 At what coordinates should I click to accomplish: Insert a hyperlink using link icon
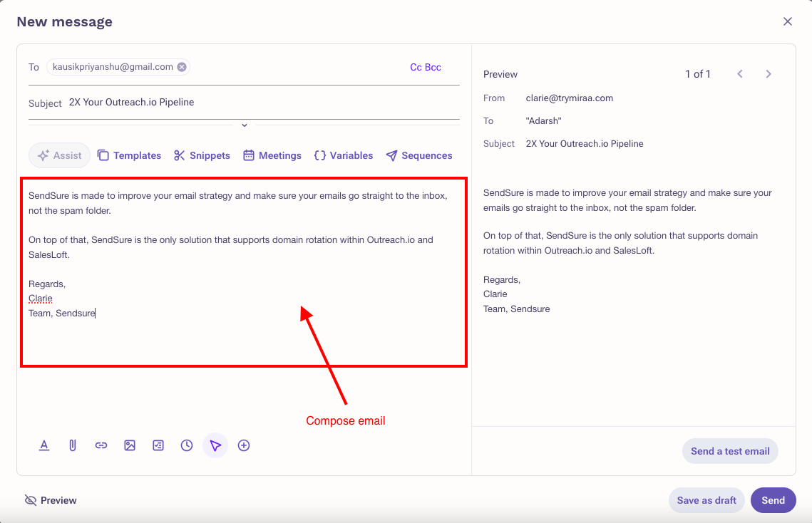tap(101, 445)
